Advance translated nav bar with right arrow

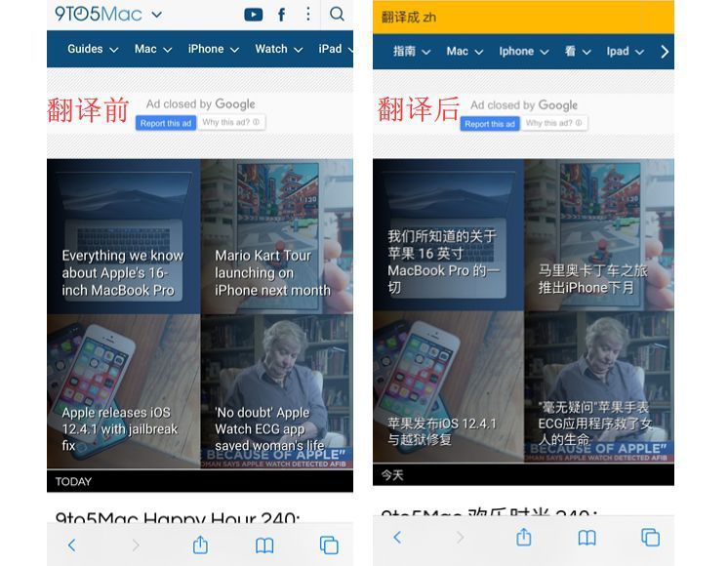tap(665, 51)
